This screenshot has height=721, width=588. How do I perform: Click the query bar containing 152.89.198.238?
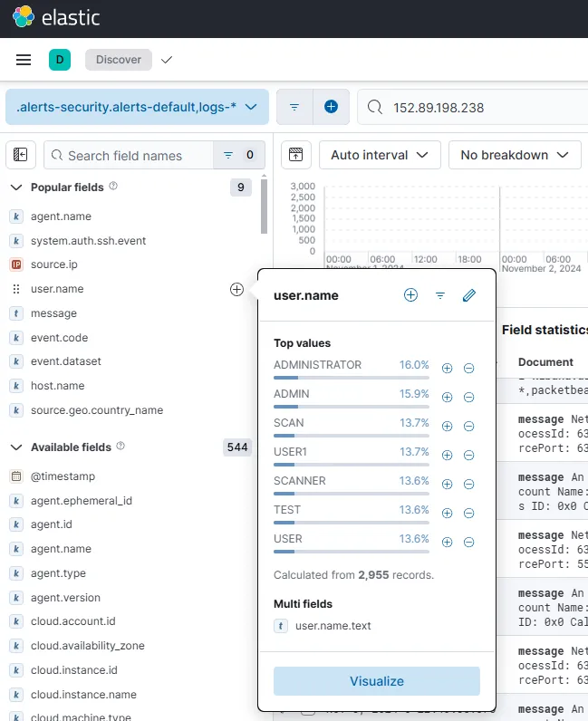[474, 108]
